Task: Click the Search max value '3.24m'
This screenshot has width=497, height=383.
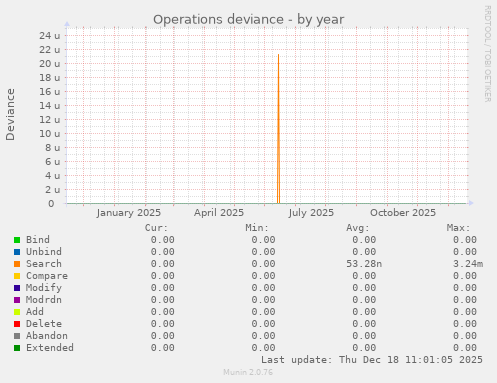Action: click(468, 264)
